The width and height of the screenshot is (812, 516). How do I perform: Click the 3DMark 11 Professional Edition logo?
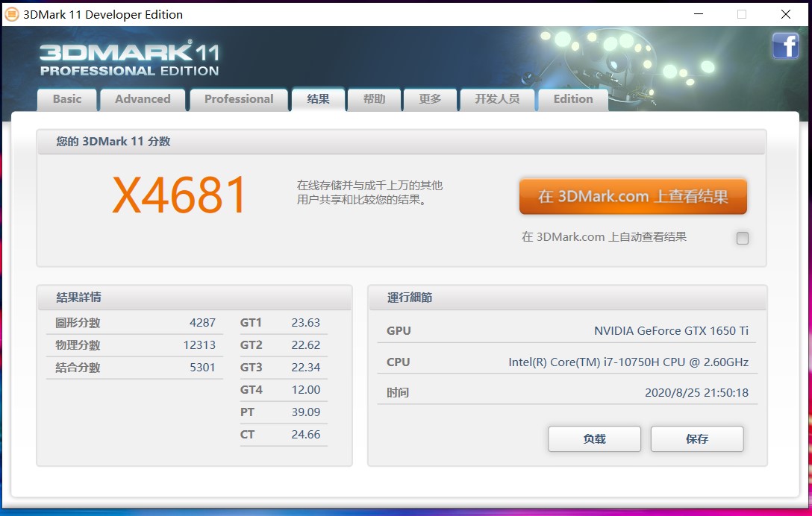[129, 58]
